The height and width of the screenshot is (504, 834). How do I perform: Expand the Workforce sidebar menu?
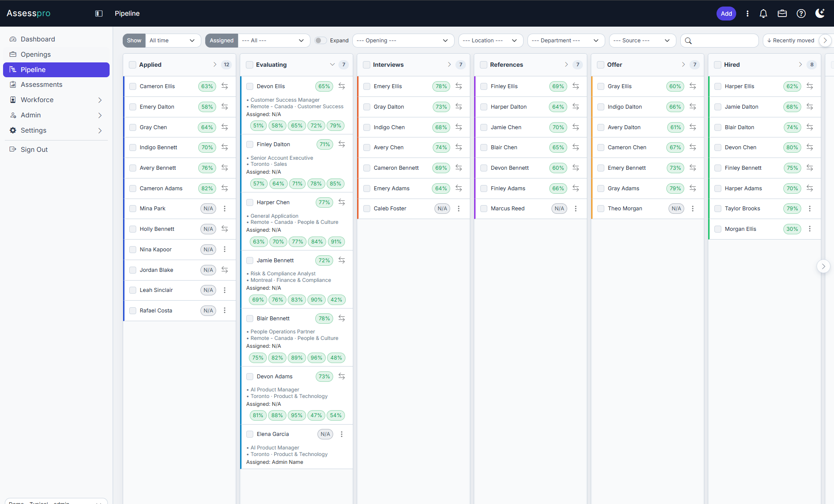[x=56, y=100]
